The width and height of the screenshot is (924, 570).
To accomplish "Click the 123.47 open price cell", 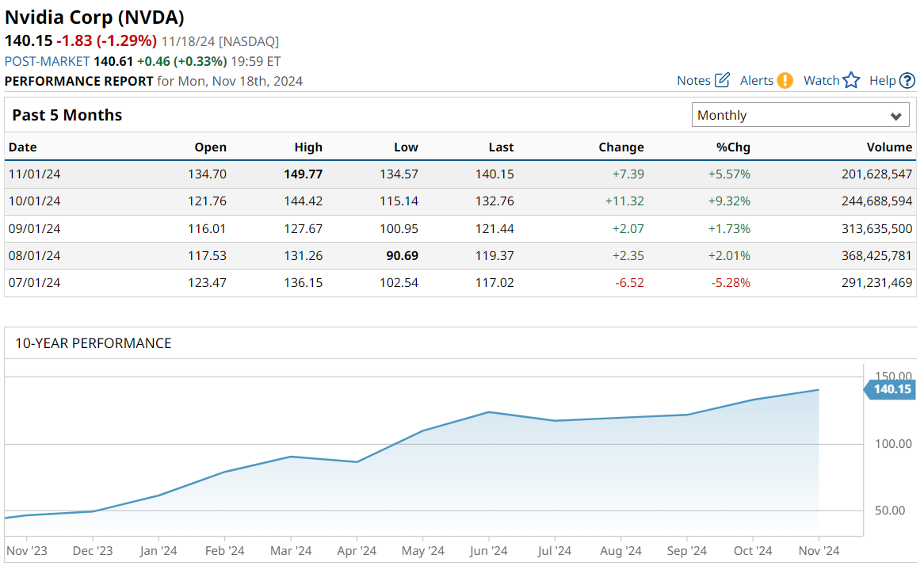I will tap(207, 283).
